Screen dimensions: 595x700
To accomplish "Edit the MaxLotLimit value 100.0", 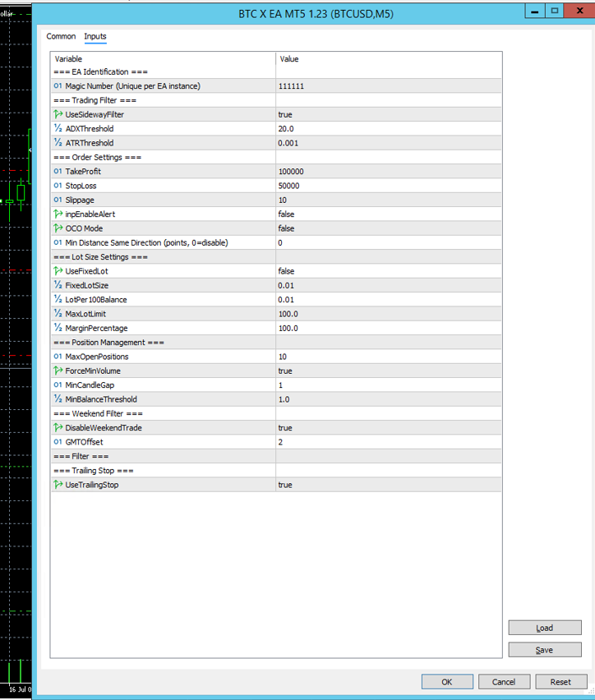I will (389, 314).
